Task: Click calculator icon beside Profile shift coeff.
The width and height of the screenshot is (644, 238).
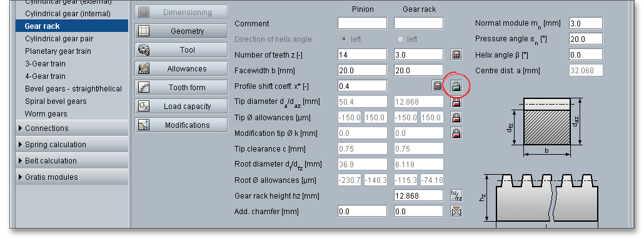Action: pyautogui.click(x=438, y=86)
